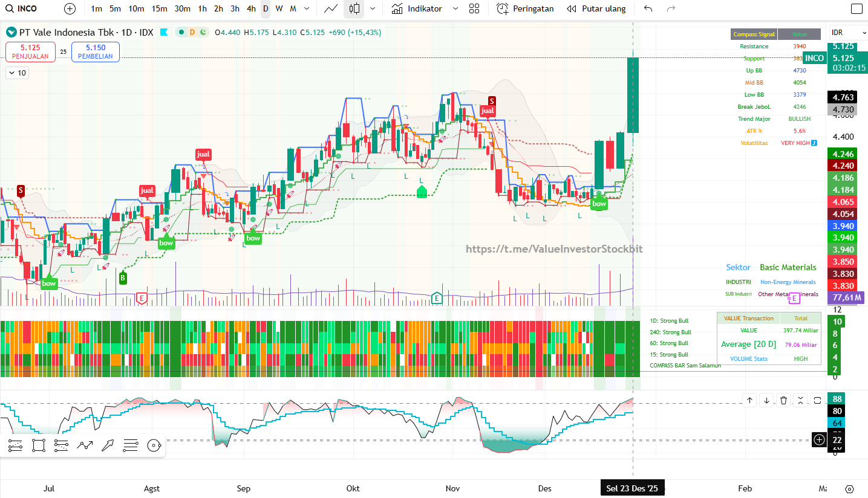Redo the chart action
The height and width of the screenshot is (498, 868).
(670, 8)
